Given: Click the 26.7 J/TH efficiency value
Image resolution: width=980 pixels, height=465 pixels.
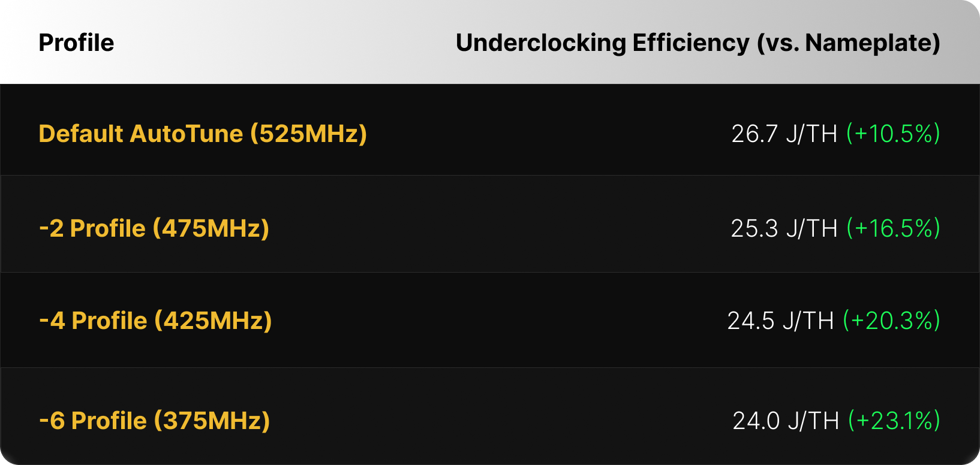Looking at the screenshot, I should point(784,134).
